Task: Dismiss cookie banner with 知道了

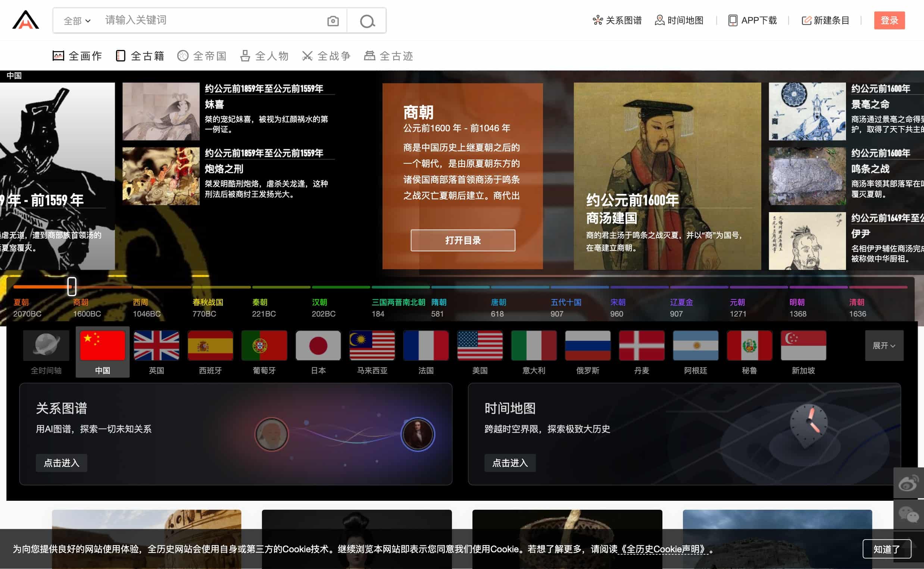Action: click(886, 549)
